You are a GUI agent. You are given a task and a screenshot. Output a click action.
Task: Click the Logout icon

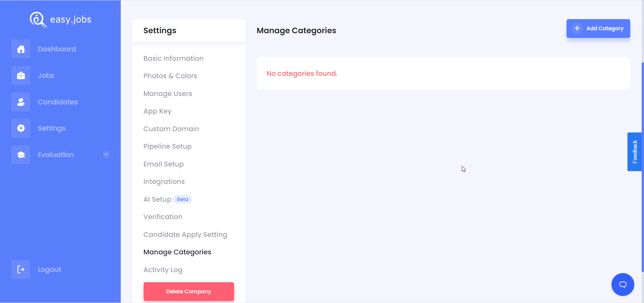20,269
